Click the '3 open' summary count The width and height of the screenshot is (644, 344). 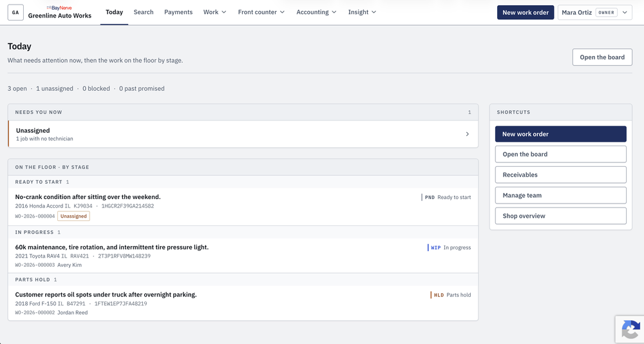click(x=17, y=88)
